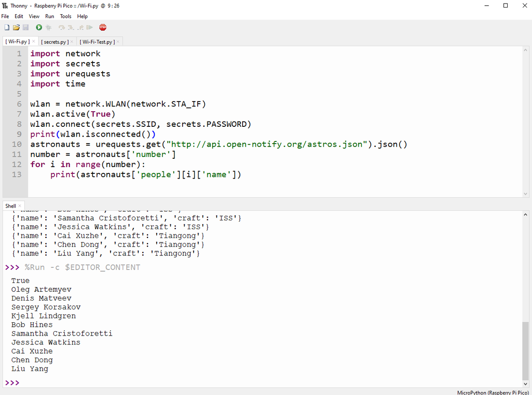The height and width of the screenshot is (395, 532).
Task: Click the plain 'Samantha Cristoforetti' output line
Action: click(62, 333)
